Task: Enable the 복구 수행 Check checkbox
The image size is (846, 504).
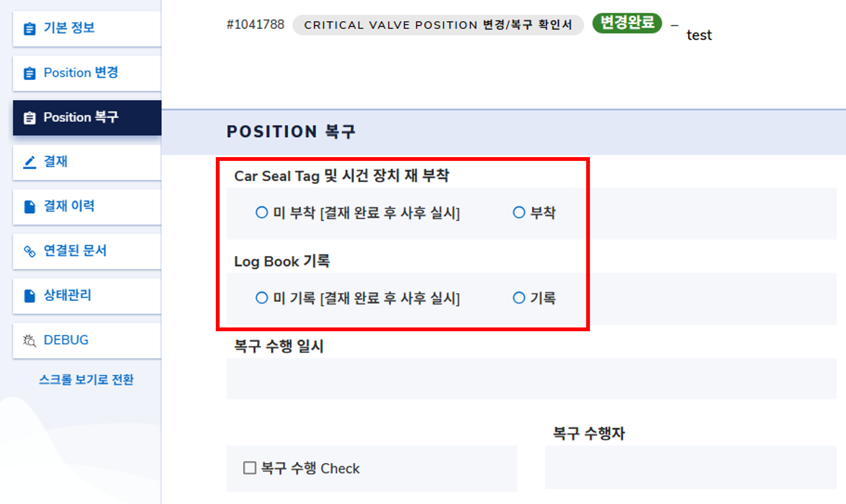Action: click(250, 468)
